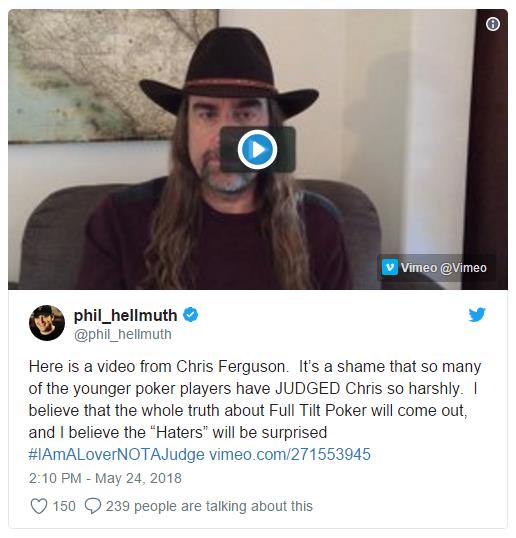Open the 2:10 PM - May 24, 2018 timestamp
This screenshot has width=516, height=538.
coord(105,478)
